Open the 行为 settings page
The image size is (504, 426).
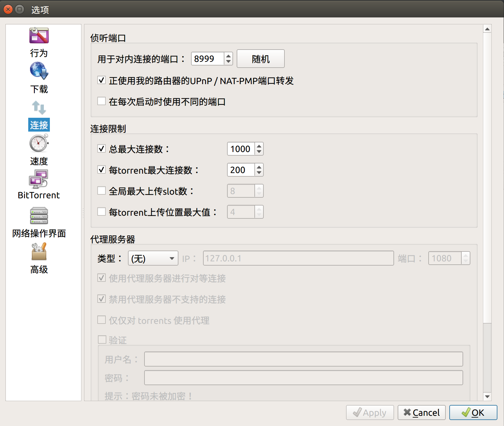[39, 42]
